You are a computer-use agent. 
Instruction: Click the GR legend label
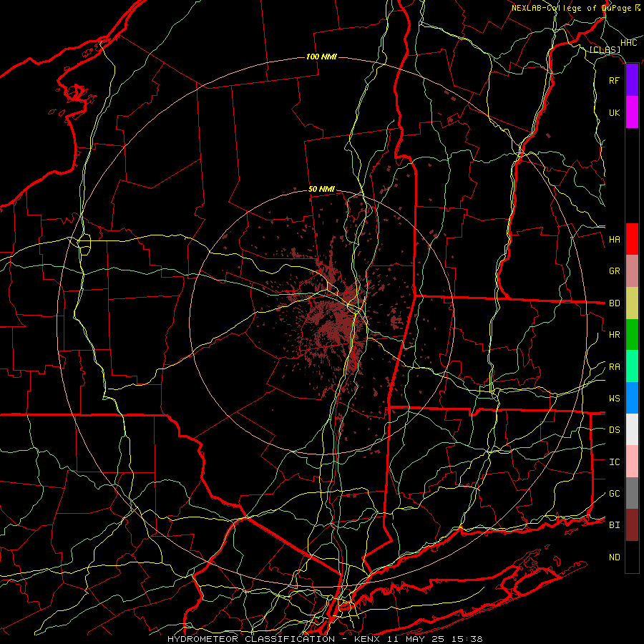pyautogui.click(x=614, y=271)
